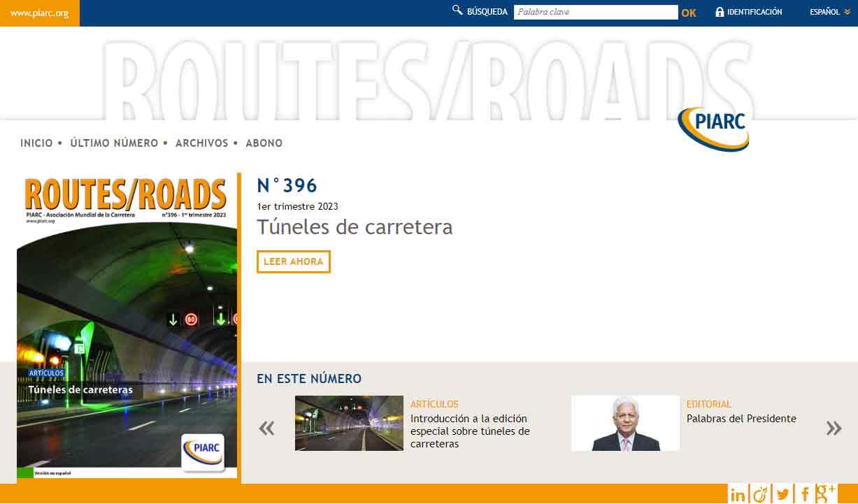The width and height of the screenshot is (858, 504).
Task: Go to next article with right chevron
Action: pyautogui.click(x=834, y=428)
